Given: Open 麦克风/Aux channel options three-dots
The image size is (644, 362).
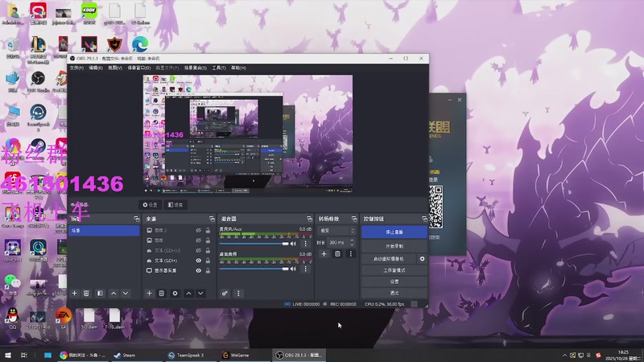Looking at the screenshot, I should point(305,244).
